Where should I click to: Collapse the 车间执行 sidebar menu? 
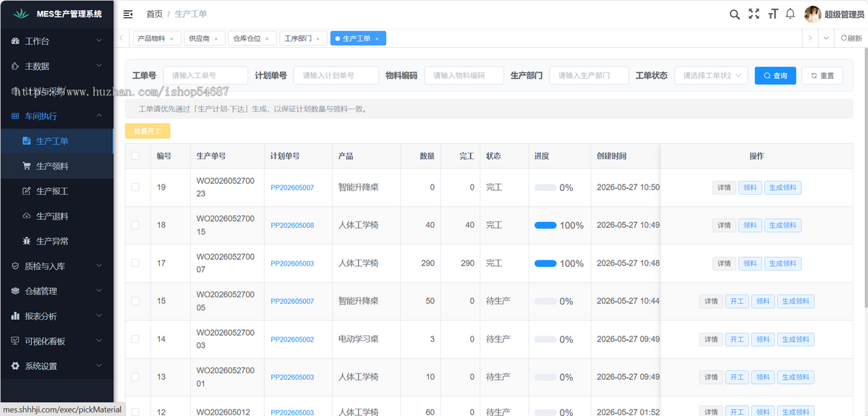click(99, 116)
